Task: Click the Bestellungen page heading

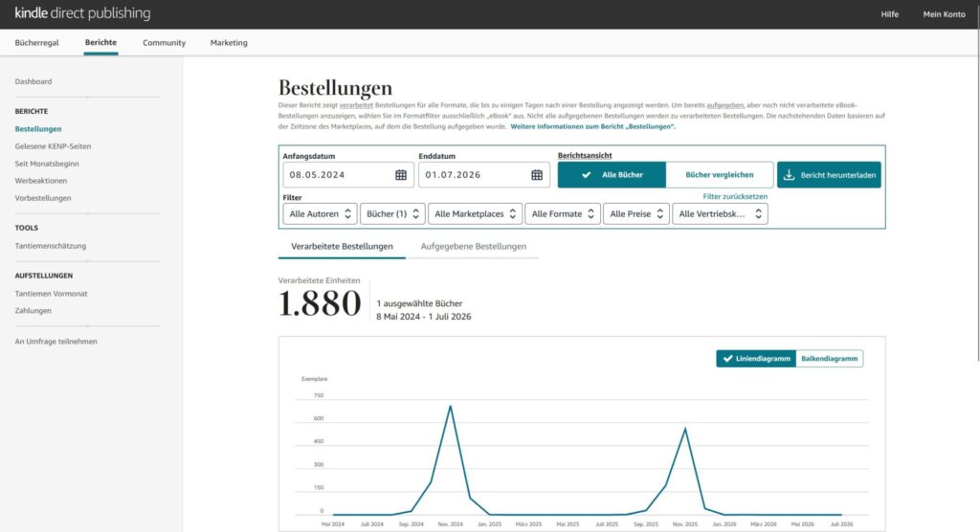Action: click(335, 87)
